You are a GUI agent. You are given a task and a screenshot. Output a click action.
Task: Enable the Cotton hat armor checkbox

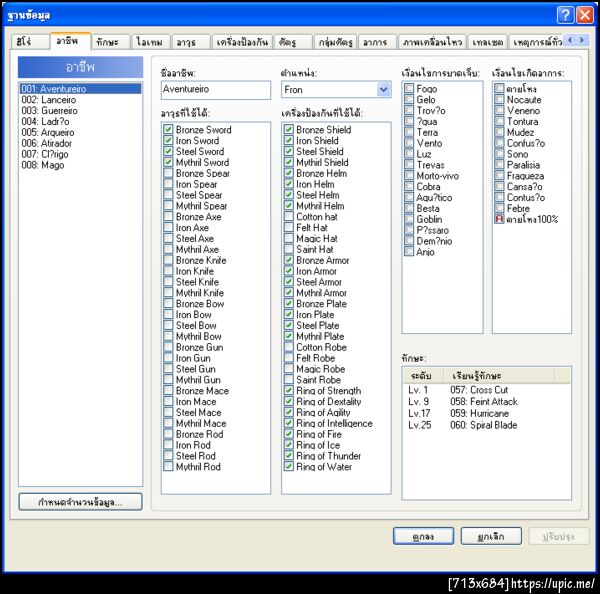(289, 217)
